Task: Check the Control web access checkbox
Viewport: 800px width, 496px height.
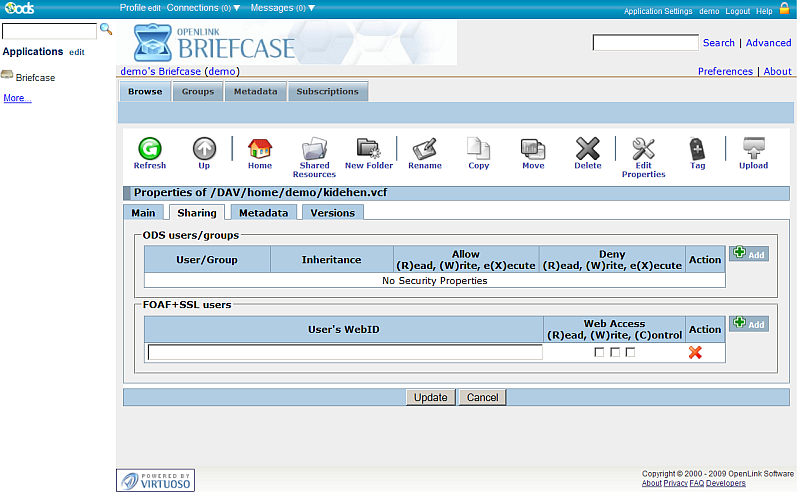Action: (631, 352)
